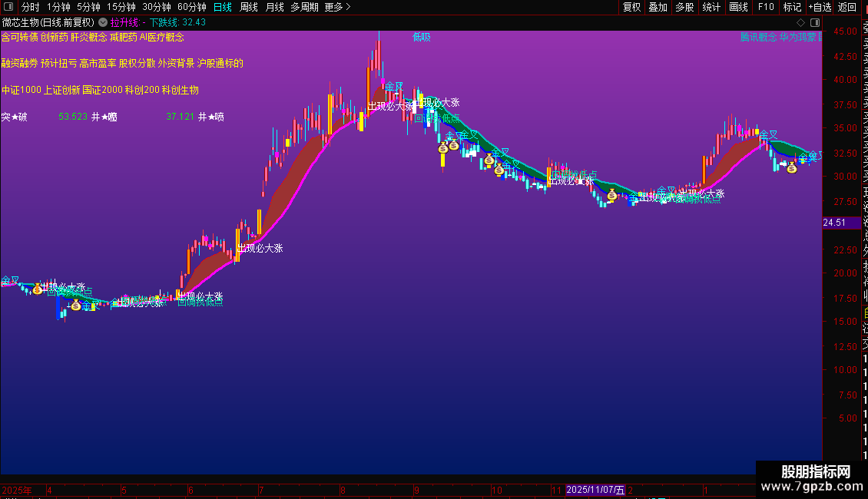
Task: Click the 返回 back button
Action: (847, 7)
